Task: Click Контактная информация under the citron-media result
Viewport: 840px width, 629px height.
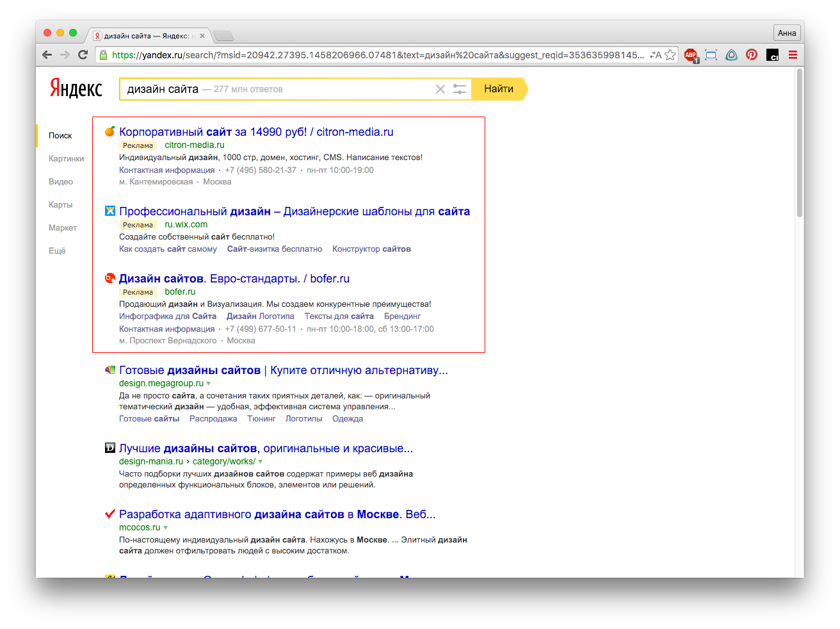Action: [167, 170]
